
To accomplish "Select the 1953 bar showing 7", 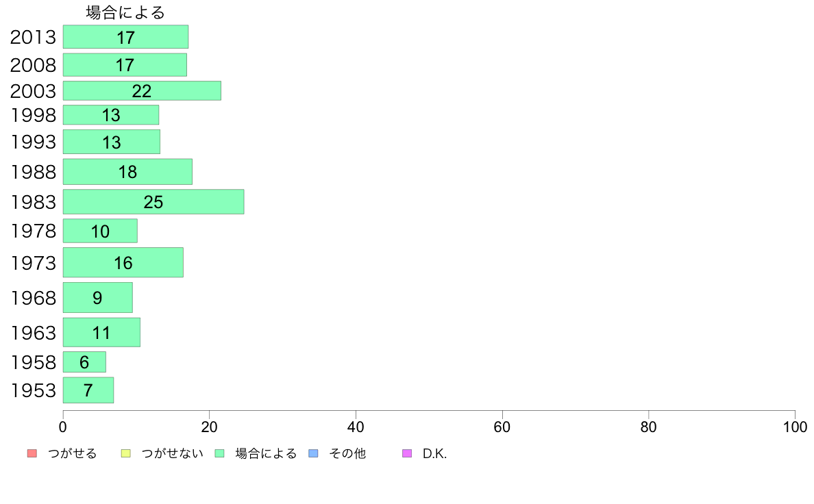I will (x=88, y=390).
